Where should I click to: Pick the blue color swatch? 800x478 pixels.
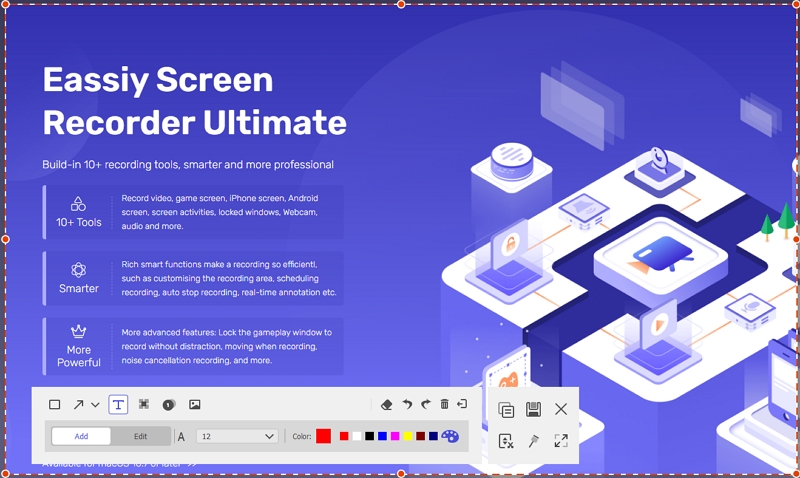(x=382, y=436)
